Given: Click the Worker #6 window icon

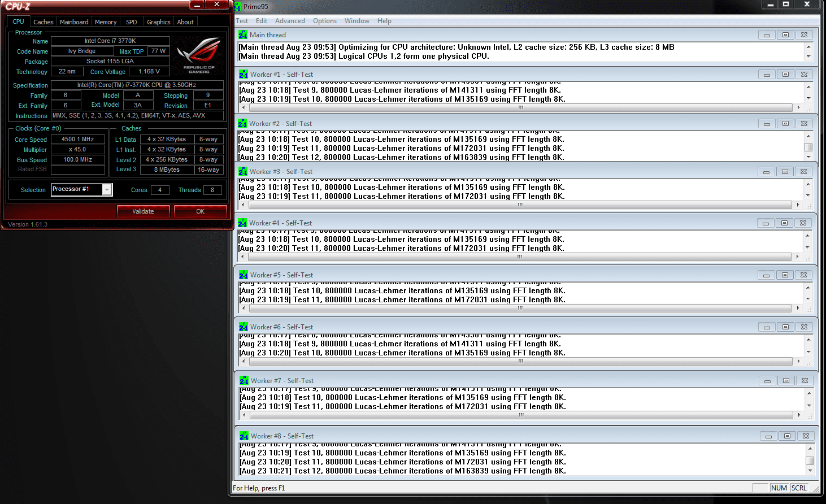Looking at the screenshot, I should [x=244, y=327].
